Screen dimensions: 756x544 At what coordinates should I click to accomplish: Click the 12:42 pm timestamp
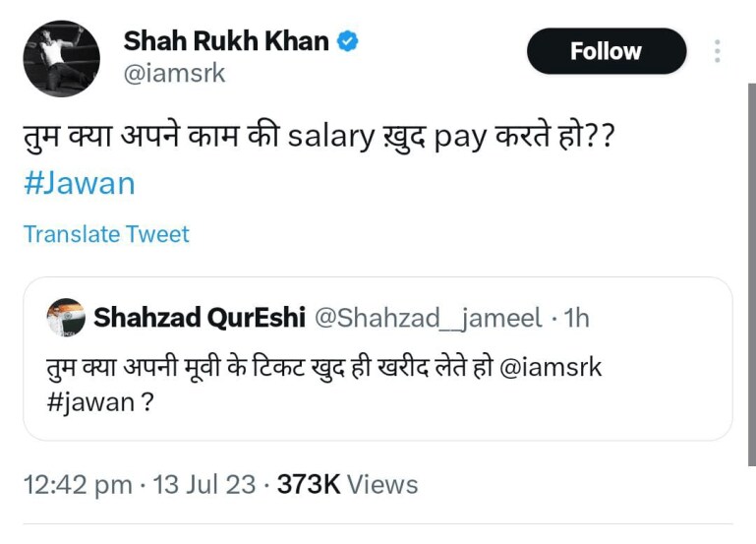78,485
